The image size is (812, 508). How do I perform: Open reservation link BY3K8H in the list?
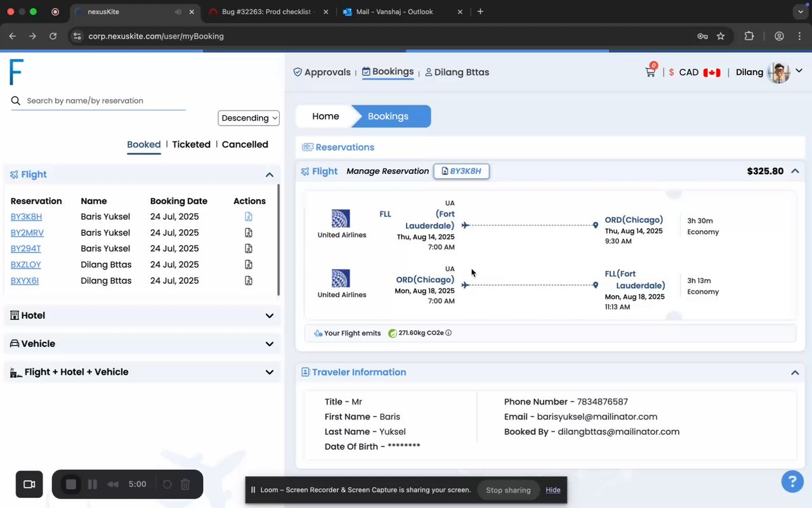click(x=26, y=217)
